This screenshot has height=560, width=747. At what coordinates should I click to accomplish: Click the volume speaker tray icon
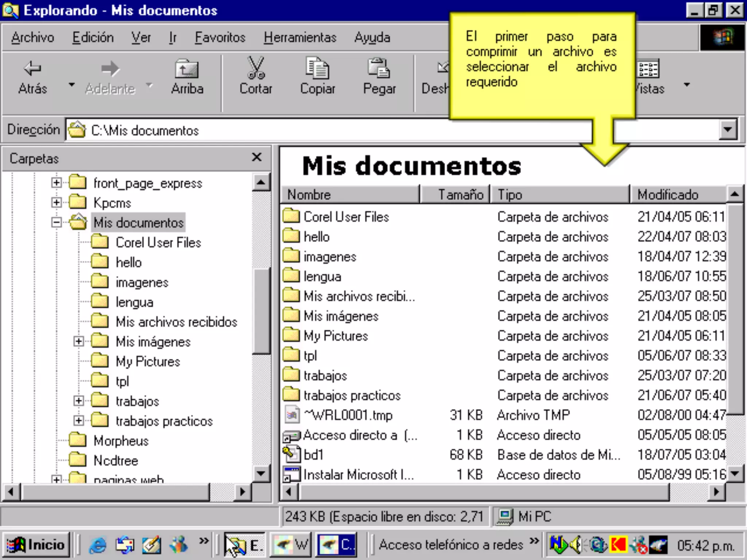pos(576,545)
